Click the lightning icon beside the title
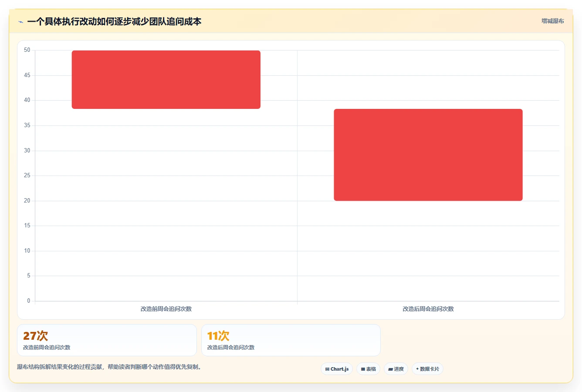The image size is (582, 392). pyautogui.click(x=20, y=22)
